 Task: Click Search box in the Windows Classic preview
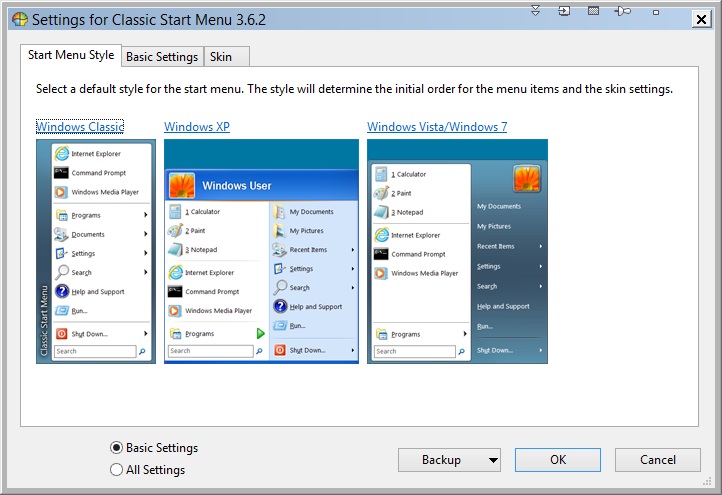pos(95,351)
